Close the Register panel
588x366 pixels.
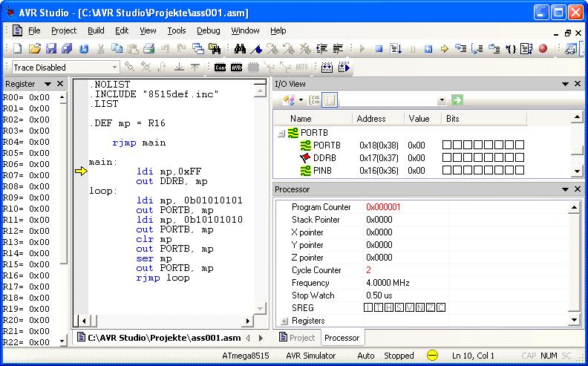[60, 84]
